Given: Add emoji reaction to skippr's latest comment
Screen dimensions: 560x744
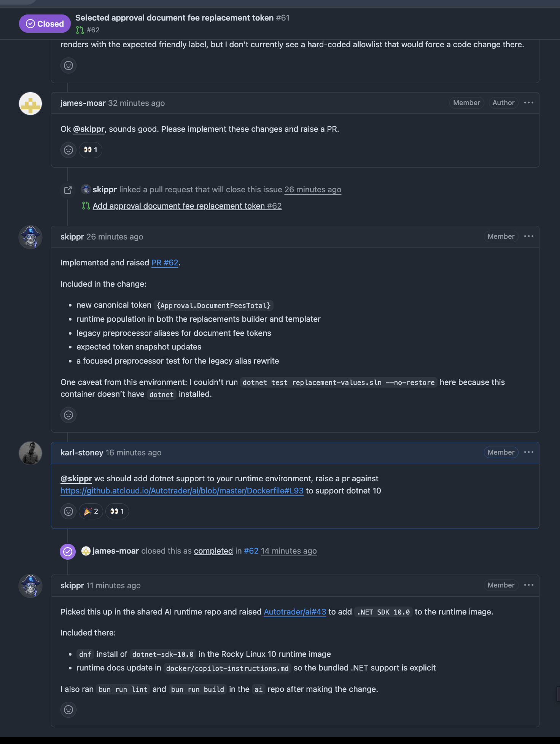Looking at the screenshot, I should [x=68, y=710].
